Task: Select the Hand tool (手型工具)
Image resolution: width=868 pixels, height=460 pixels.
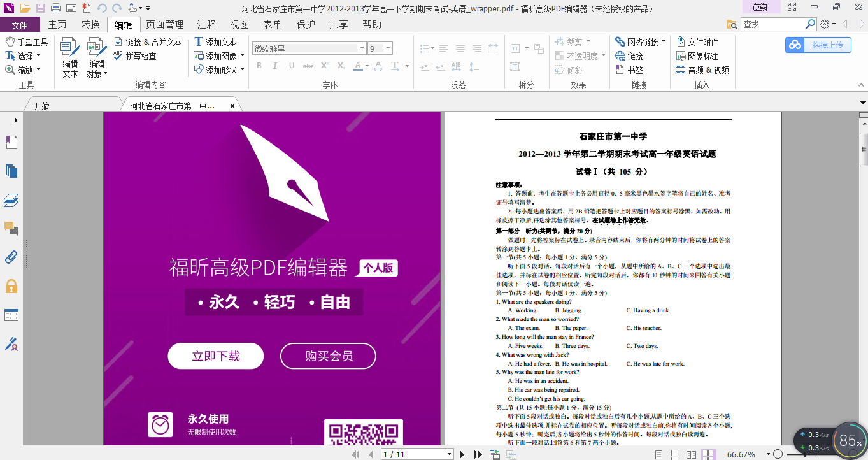Action: pyautogui.click(x=27, y=42)
